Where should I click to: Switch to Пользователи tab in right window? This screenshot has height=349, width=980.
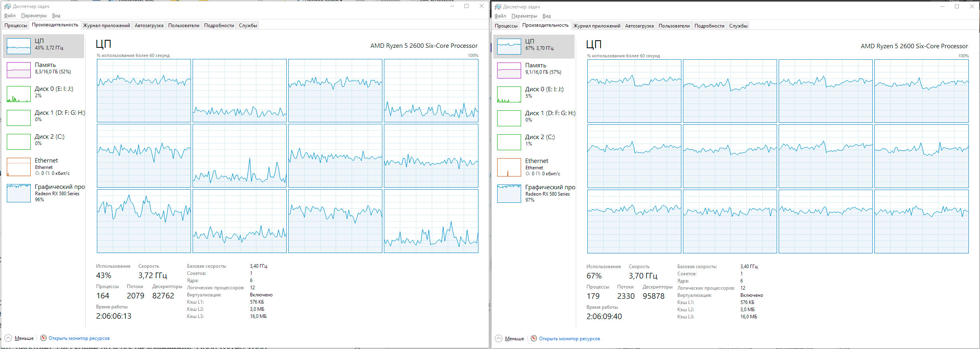(x=674, y=26)
